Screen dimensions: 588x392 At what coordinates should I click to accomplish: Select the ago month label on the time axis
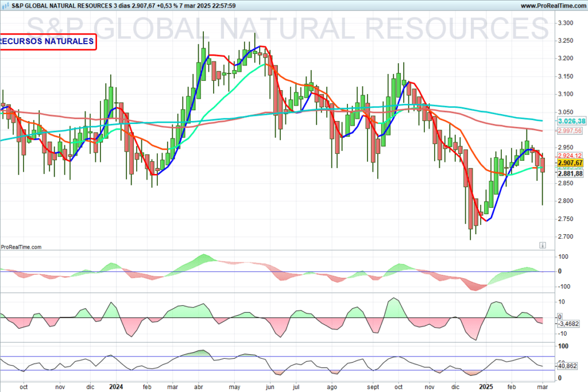pos(332,387)
